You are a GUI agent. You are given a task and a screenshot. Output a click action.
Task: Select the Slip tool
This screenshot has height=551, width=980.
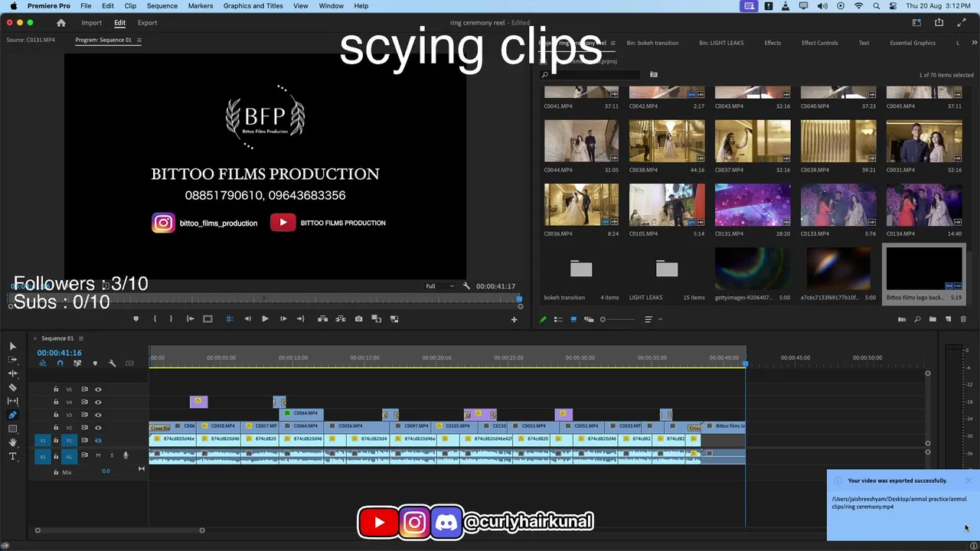[x=12, y=401]
